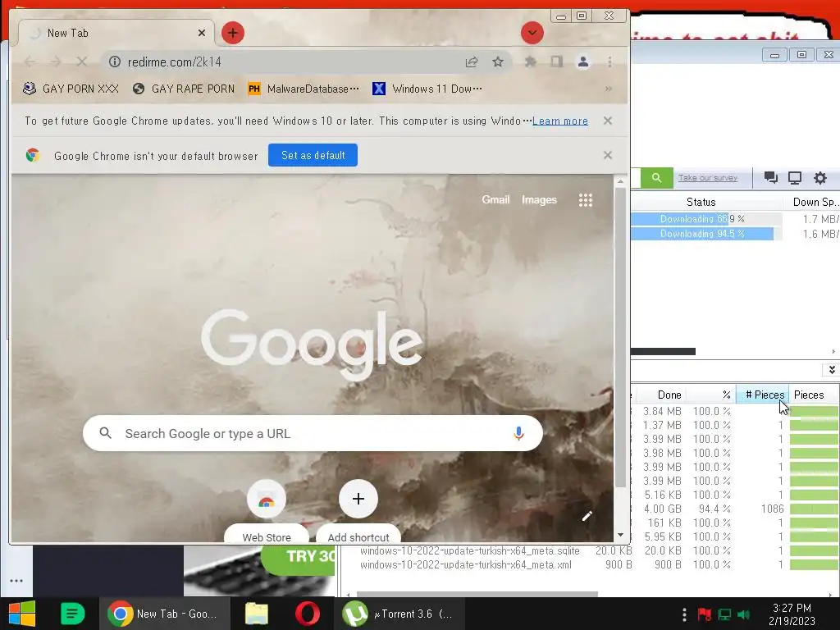Screen dimensions: 840x630
Task: Click the Search Google or type a URL box
Action: (x=313, y=433)
